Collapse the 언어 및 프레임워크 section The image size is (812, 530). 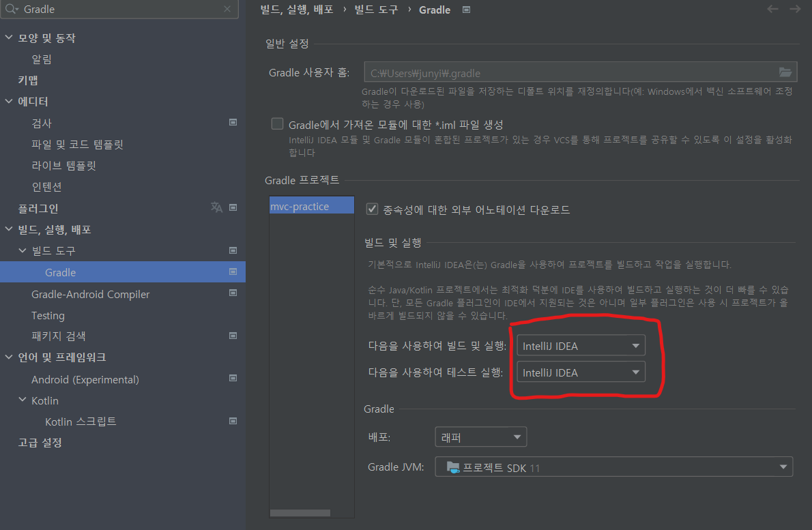[x=9, y=357]
